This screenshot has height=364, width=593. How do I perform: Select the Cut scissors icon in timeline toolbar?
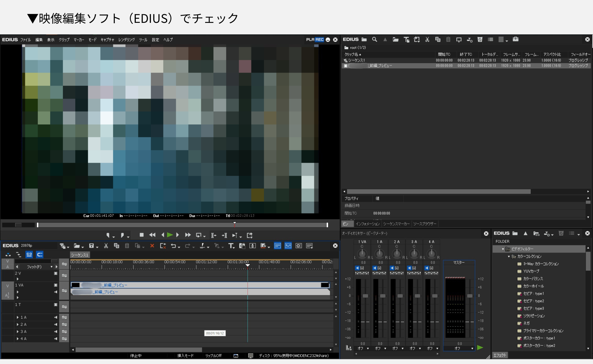pos(106,246)
